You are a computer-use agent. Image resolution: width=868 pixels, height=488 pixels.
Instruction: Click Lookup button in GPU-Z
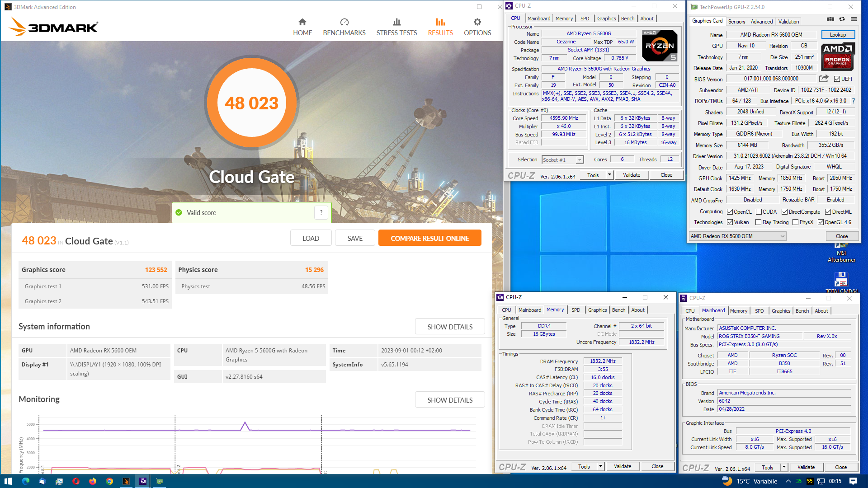coord(837,35)
